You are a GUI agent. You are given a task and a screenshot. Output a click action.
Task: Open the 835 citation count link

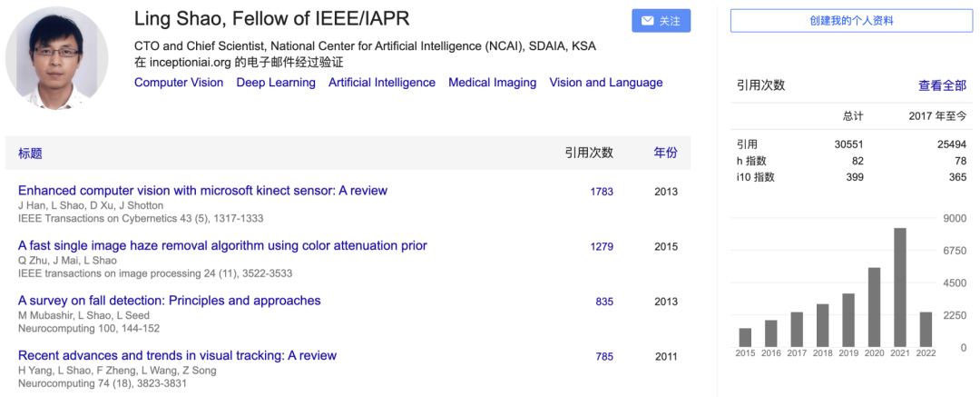coord(604,302)
